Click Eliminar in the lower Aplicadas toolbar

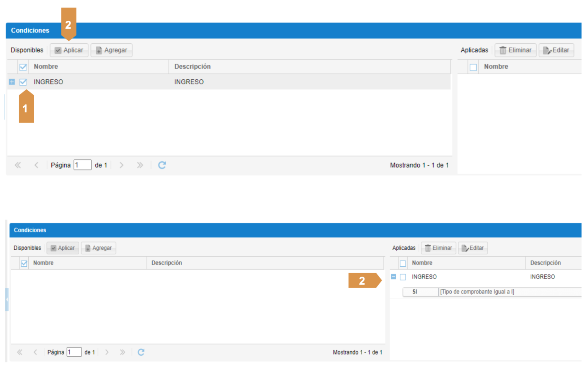point(438,248)
